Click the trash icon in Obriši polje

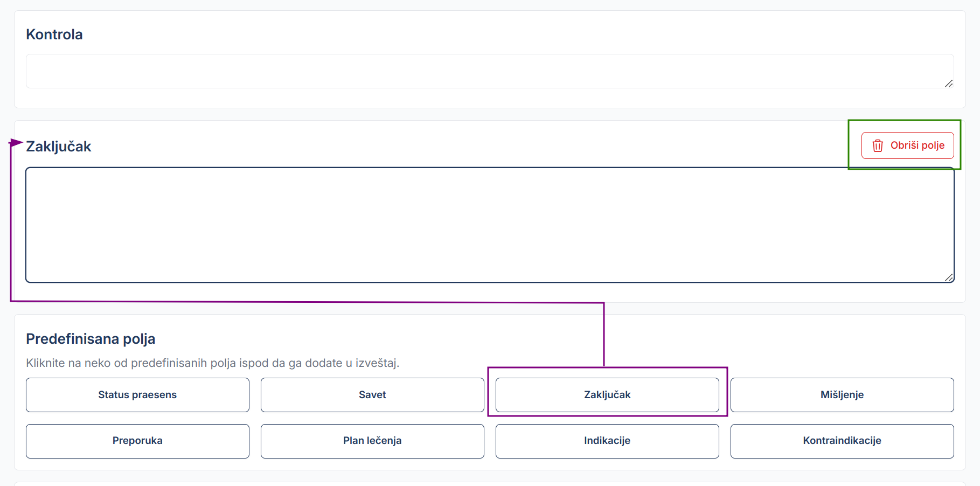point(878,145)
